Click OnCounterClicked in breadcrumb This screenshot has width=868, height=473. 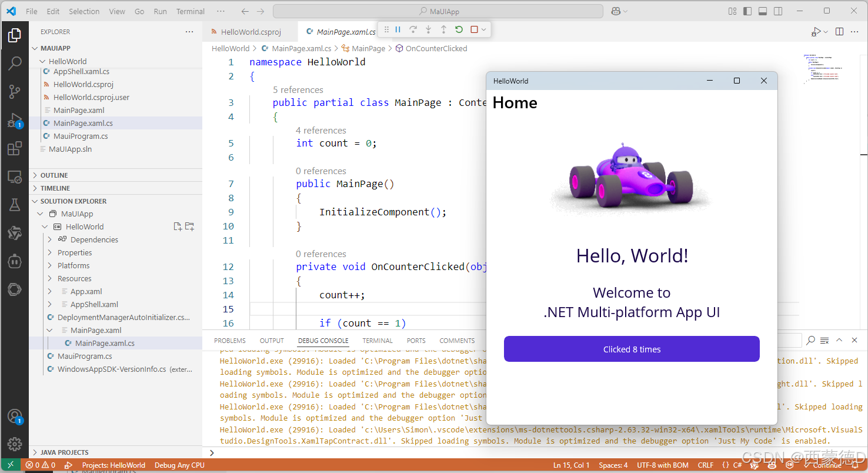tap(436, 48)
